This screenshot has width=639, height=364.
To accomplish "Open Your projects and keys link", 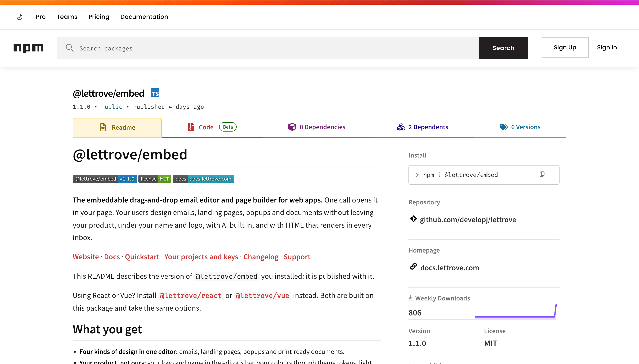I will [x=201, y=257].
